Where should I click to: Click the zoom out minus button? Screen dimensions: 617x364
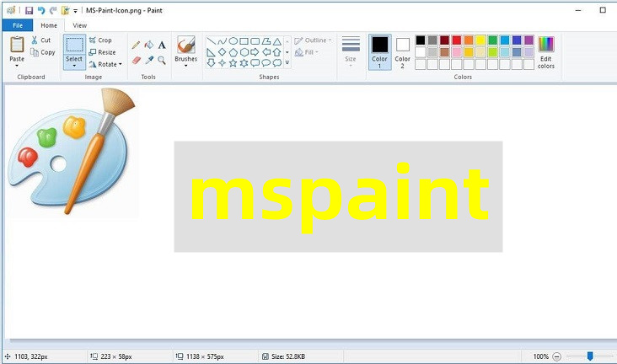(556, 356)
